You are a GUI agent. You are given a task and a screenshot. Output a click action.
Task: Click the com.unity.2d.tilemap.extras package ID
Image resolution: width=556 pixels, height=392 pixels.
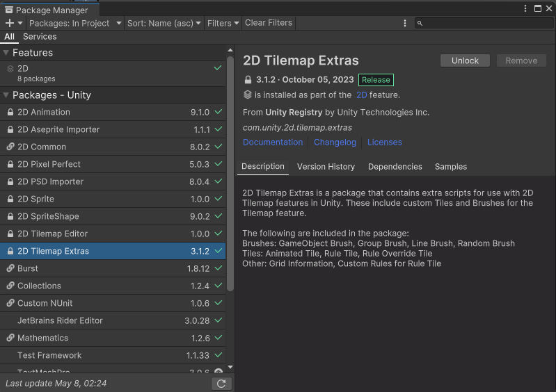[x=297, y=127]
